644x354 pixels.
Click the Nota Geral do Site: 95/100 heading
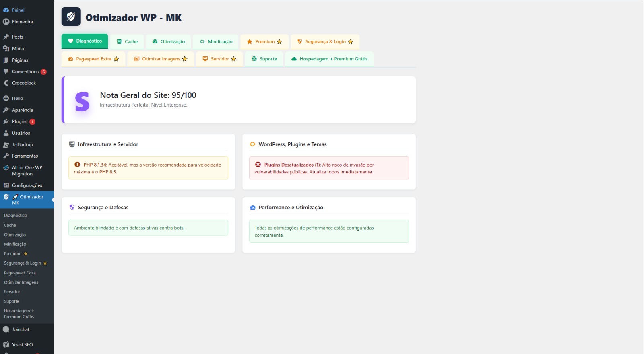(x=148, y=95)
